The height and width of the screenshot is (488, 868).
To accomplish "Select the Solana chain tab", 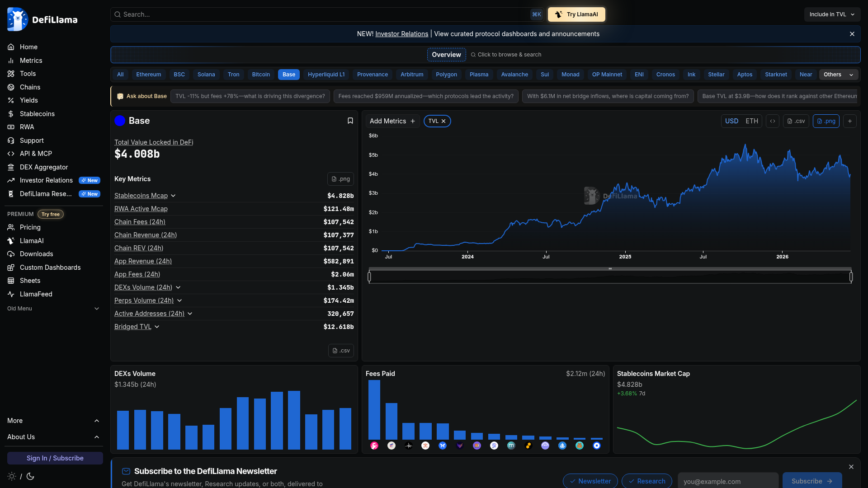I will pyautogui.click(x=206, y=75).
